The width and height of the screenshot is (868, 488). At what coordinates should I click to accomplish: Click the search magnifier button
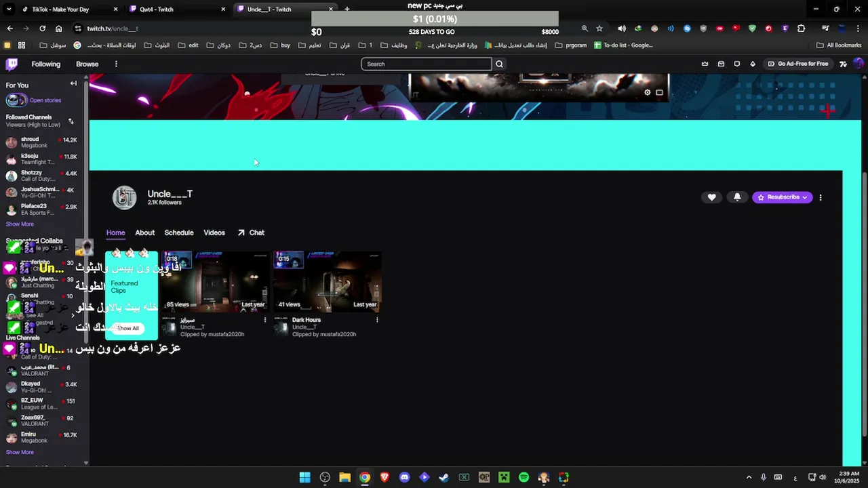[x=499, y=64]
